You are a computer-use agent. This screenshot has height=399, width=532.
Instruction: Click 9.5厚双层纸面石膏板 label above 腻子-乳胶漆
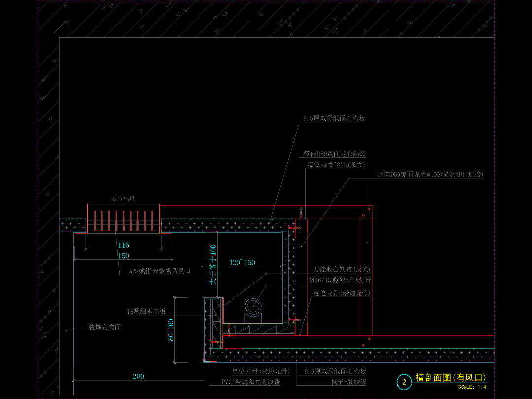pyautogui.click(x=335, y=372)
